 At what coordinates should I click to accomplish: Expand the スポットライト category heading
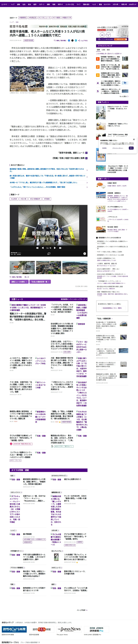pos(16,493)
